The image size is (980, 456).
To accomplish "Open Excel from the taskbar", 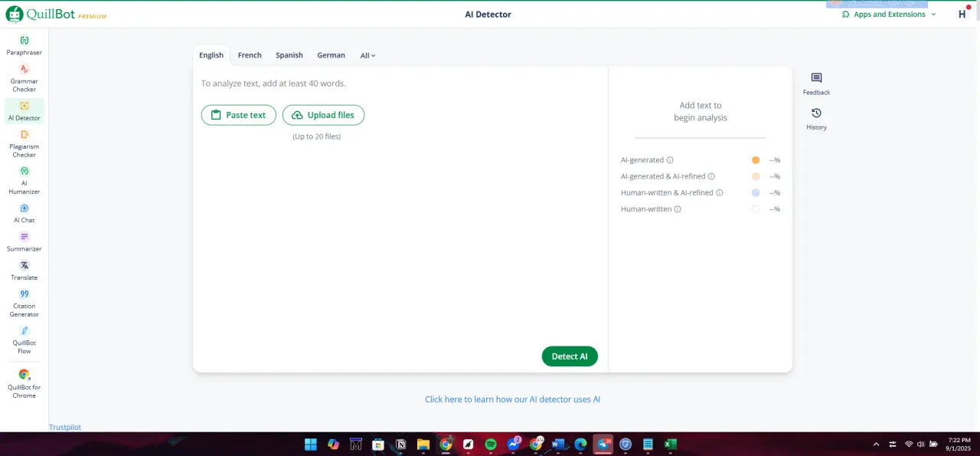I will tap(670, 445).
